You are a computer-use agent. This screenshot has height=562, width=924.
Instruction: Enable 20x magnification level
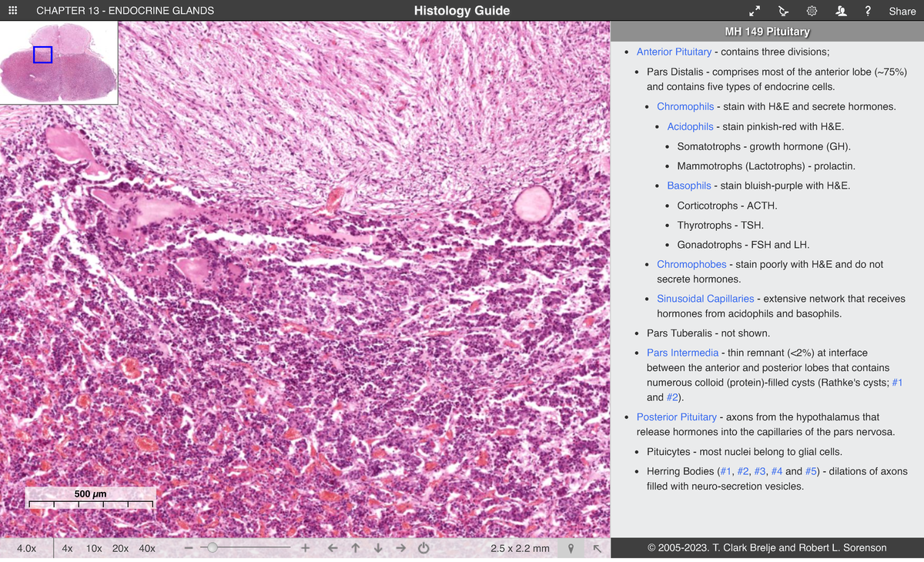(119, 547)
